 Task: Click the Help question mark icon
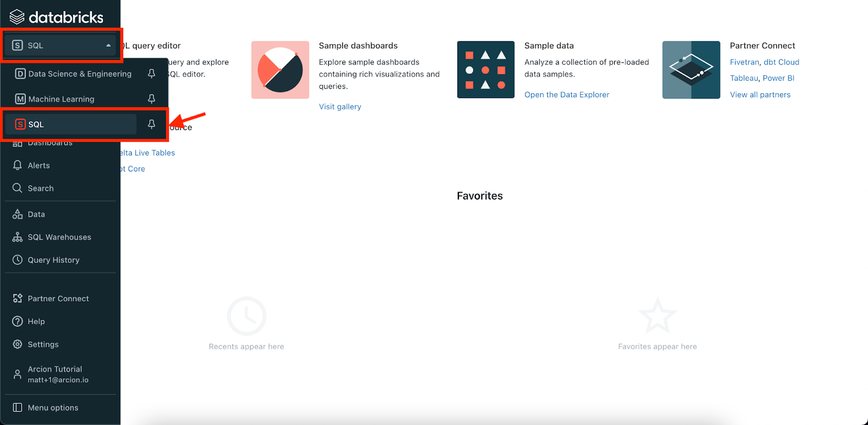pos(17,321)
